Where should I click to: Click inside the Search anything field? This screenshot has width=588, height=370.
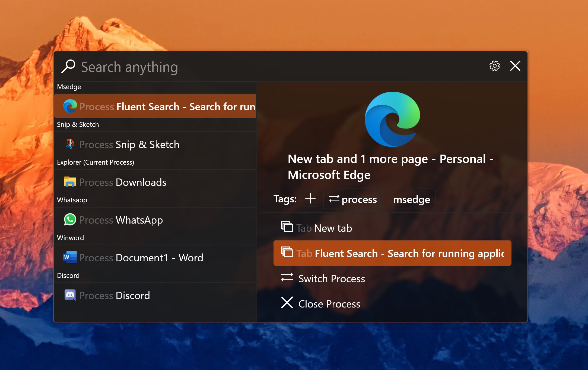pos(163,67)
